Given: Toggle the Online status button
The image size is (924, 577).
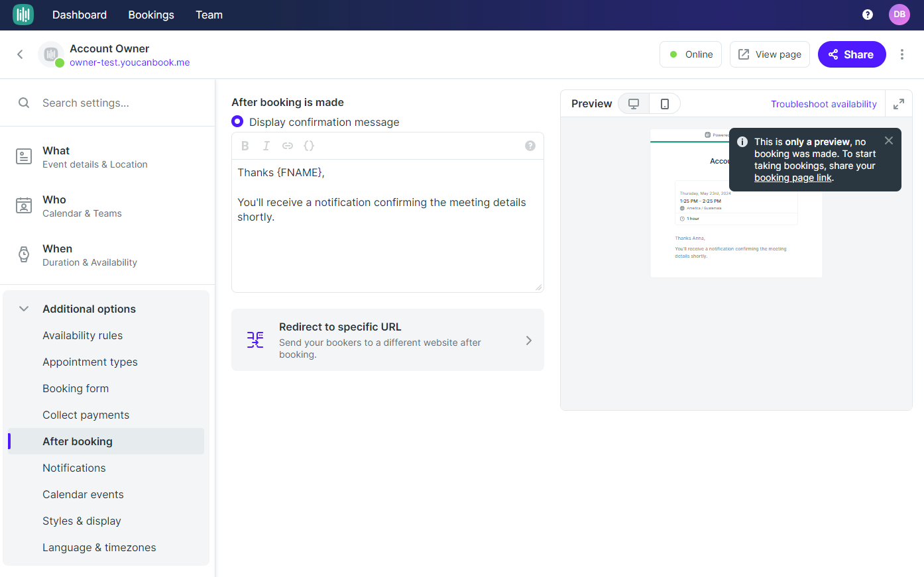Looking at the screenshot, I should point(691,54).
